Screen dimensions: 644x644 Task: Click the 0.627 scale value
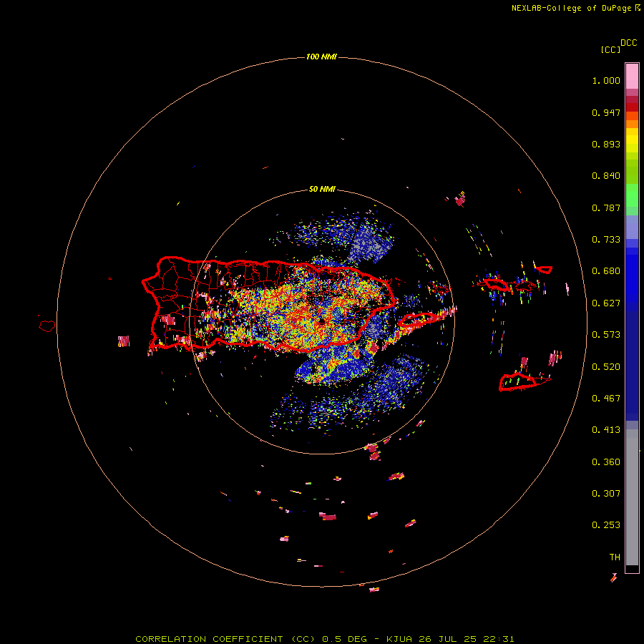[606, 303]
